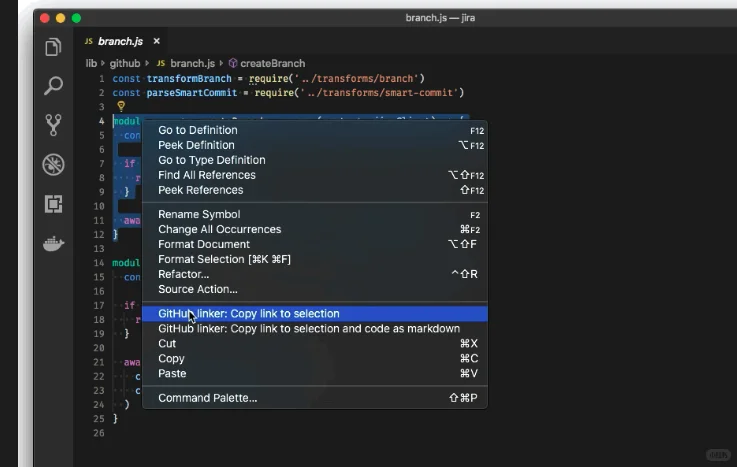Click the closing brace on line 25
Screen dimensions: 737x467
(115, 418)
